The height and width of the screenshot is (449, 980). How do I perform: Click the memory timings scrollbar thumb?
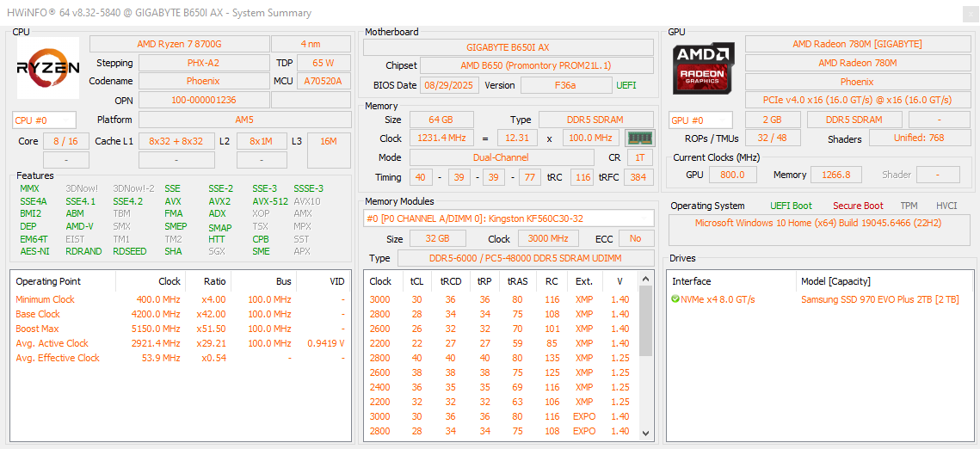(646, 322)
